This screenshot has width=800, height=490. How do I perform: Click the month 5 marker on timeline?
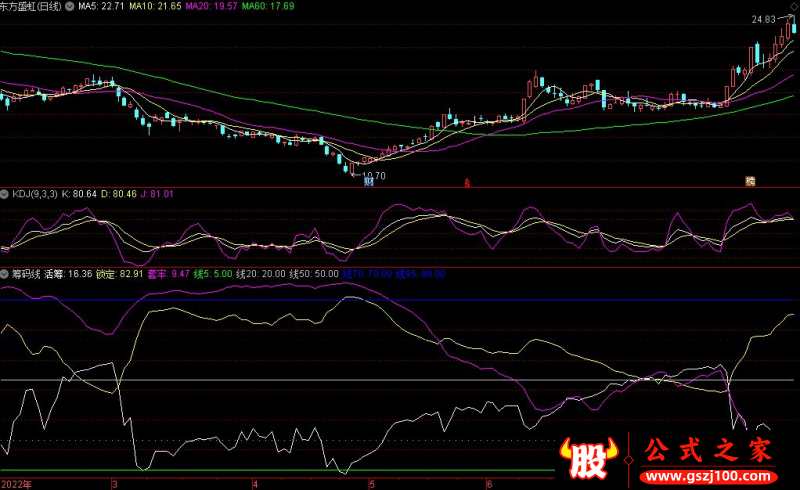point(371,484)
